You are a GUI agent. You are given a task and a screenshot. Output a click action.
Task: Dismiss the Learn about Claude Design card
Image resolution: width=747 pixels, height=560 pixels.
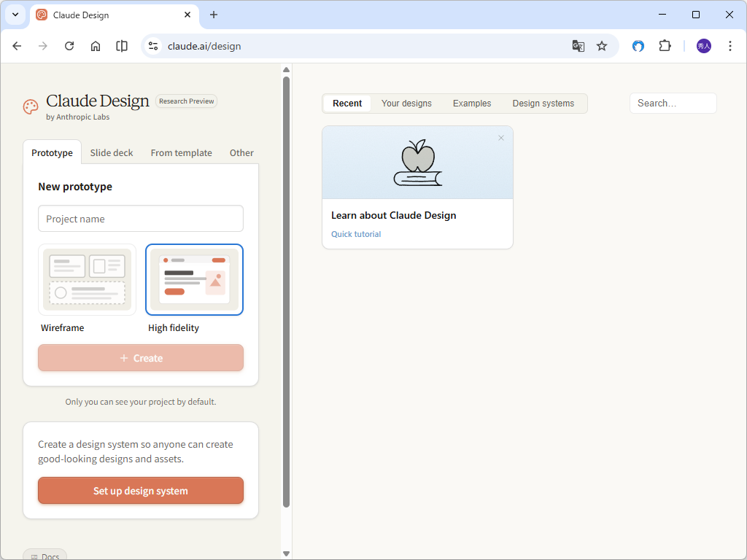click(501, 138)
